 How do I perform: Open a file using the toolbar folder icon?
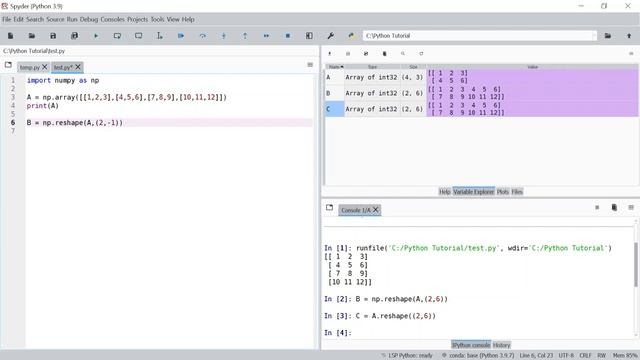point(32,36)
